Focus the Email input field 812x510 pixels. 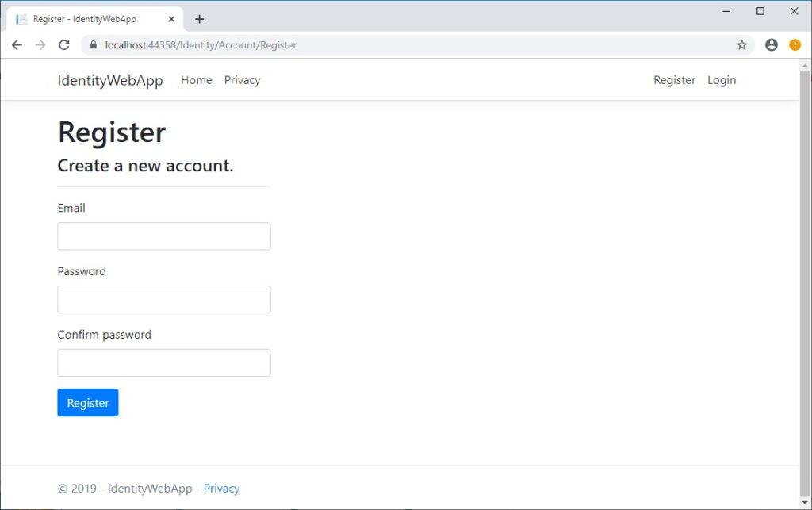pos(164,236)
